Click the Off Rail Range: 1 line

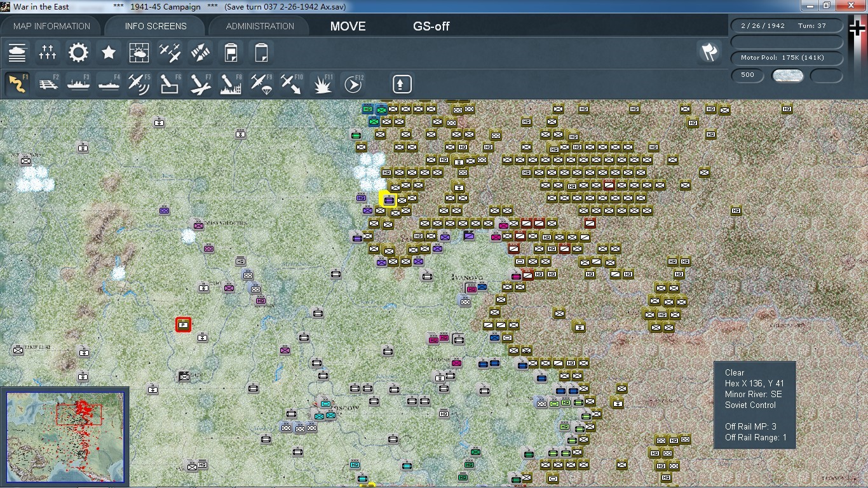tap(756, 437)
